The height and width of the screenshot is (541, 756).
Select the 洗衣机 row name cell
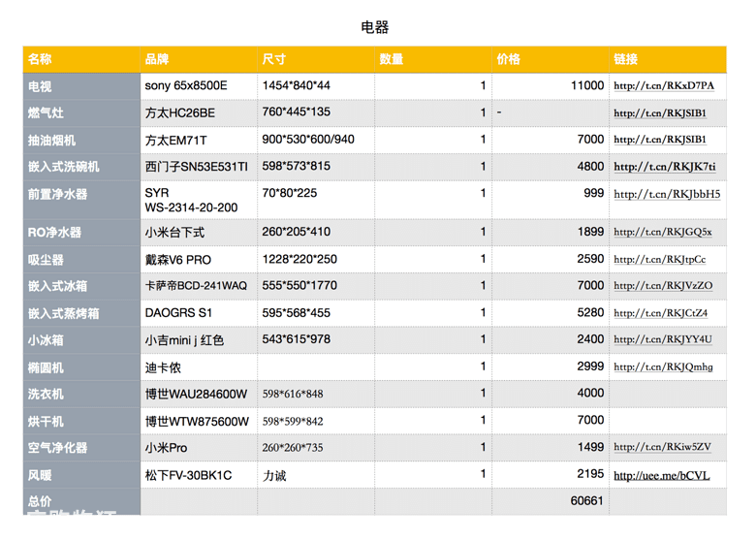(81, 395)
